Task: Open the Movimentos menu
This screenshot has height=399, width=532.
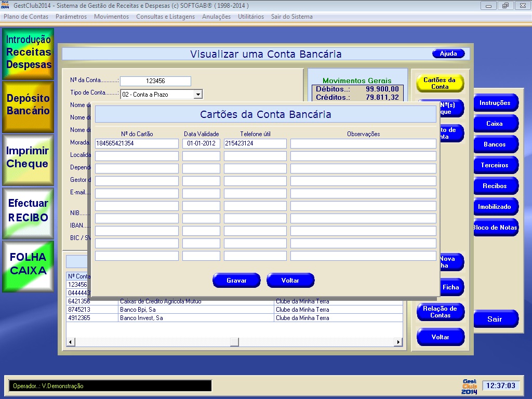Action: click(111, 17)
